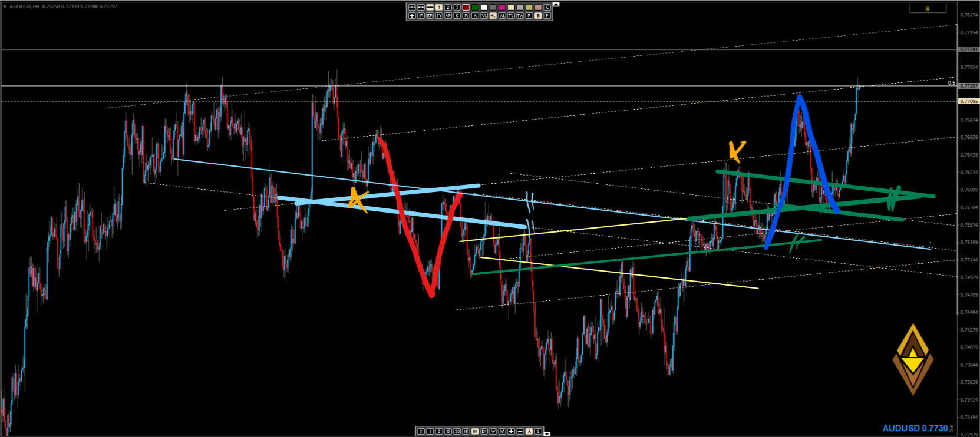Click the P tool button
This screenshot has height=437, width=980.
coord(547,16)
